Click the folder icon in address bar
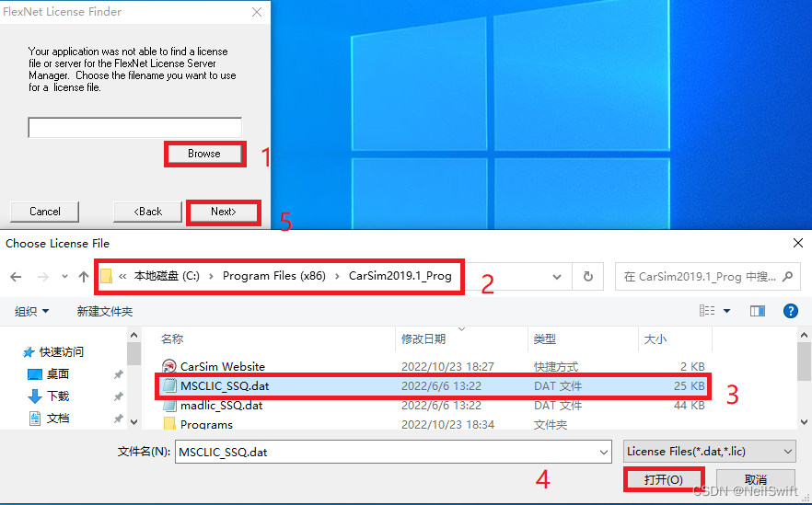 (106, 276)
